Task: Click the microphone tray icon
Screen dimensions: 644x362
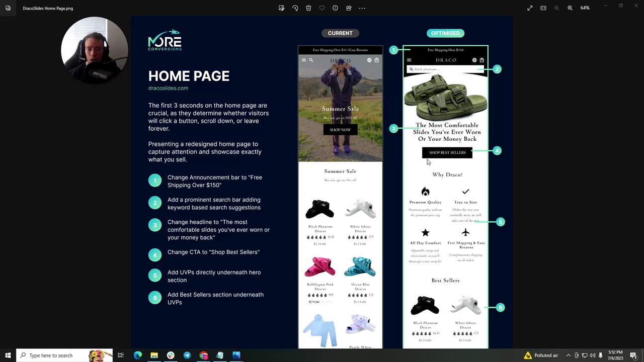Action: (x=601, y=355)
